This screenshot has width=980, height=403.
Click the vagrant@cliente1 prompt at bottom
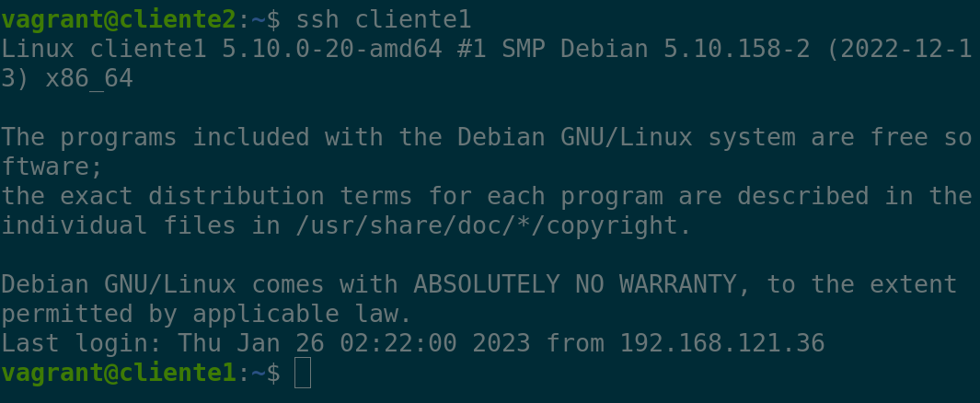[119, 374]
